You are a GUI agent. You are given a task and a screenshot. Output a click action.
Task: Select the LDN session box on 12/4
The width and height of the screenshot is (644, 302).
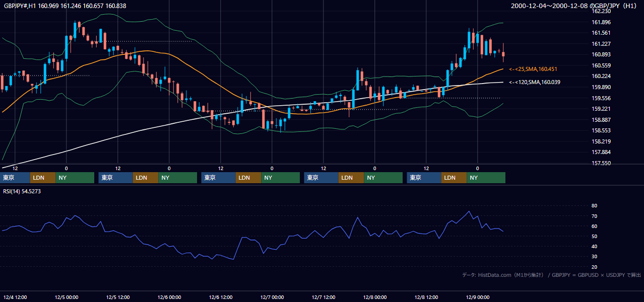point(43,178)
